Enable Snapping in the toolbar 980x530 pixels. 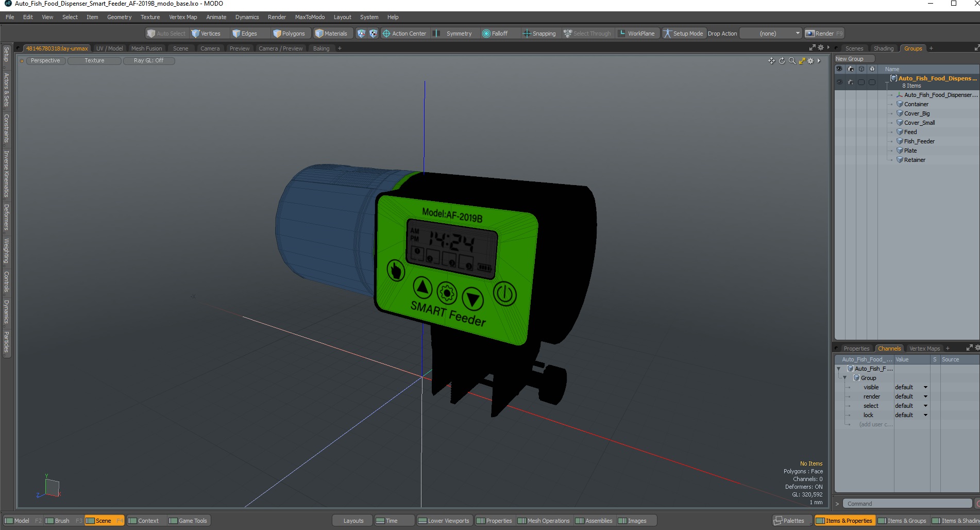(539, 34)
